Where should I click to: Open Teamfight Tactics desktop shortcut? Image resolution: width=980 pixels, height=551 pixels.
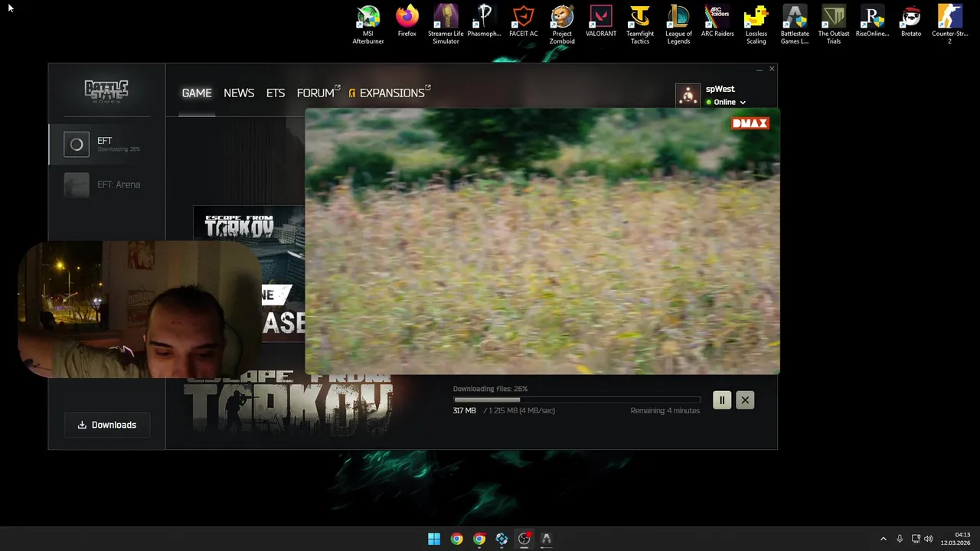click(640, 24)
